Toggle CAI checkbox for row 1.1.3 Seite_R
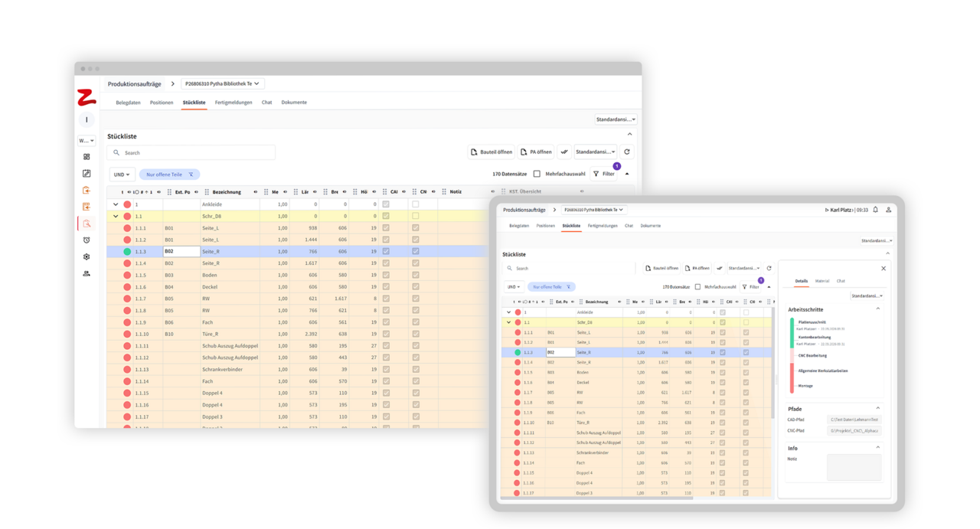The height and width of the screenshot is (529, 980). (386, 251)
